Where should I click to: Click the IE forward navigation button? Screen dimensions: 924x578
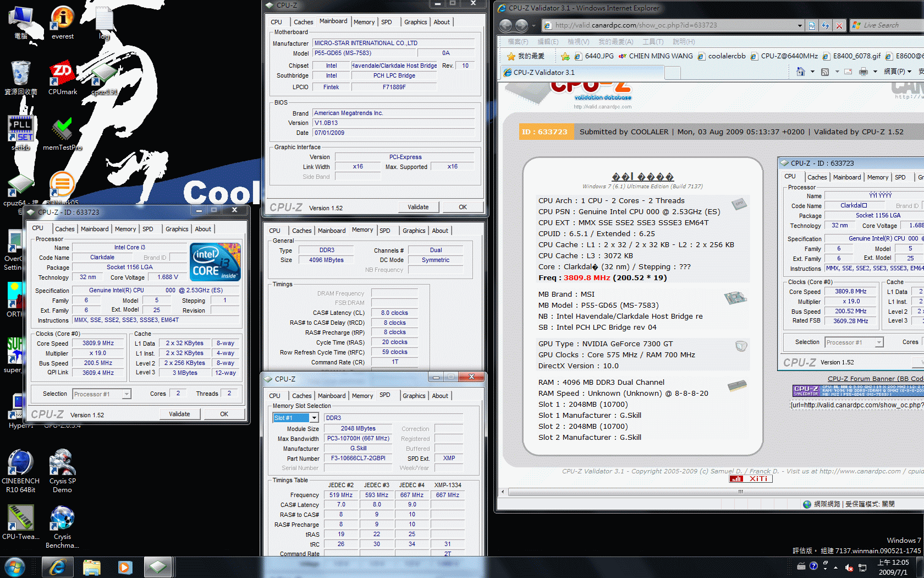pos(521,25)
